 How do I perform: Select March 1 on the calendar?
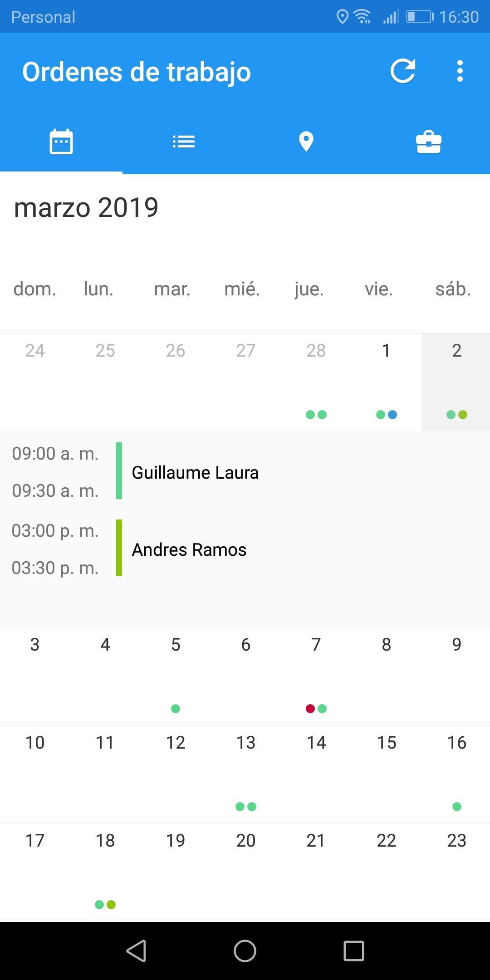coord(387,382)
